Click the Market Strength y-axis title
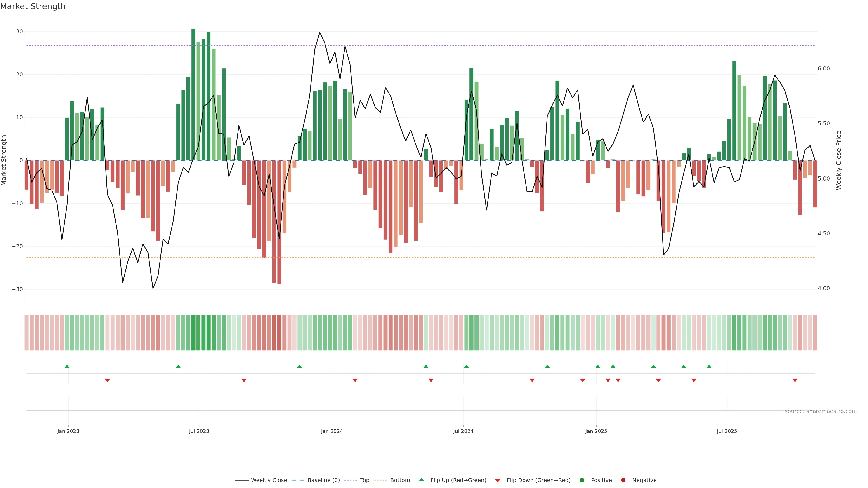Screen dimensions: 868x488 pyautogui.click(x=4, y=160)
